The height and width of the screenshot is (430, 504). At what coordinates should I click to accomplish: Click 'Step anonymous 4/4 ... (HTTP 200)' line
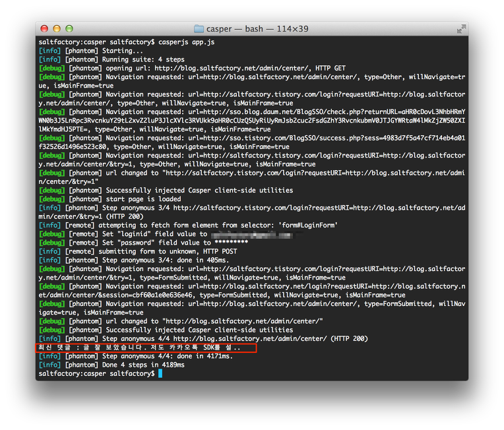point(203,338)
